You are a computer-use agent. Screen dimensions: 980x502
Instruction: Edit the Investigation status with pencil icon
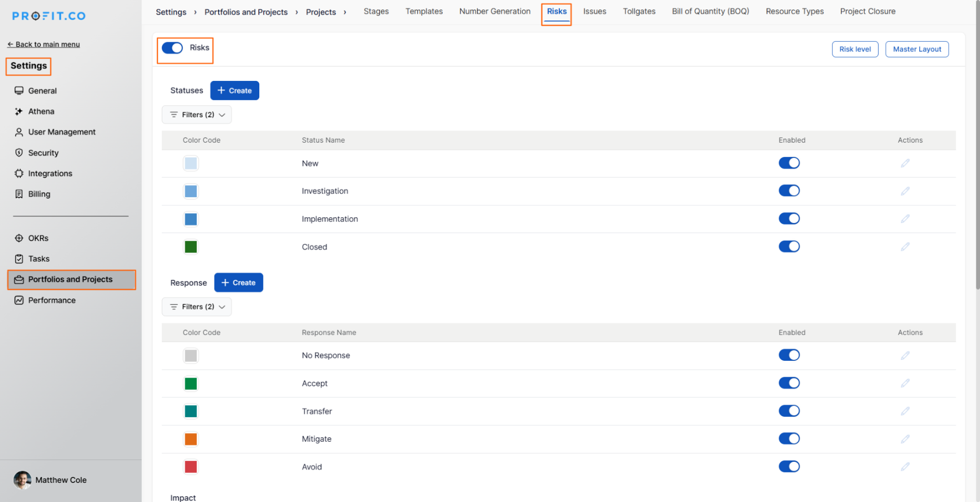pos(905,191)
